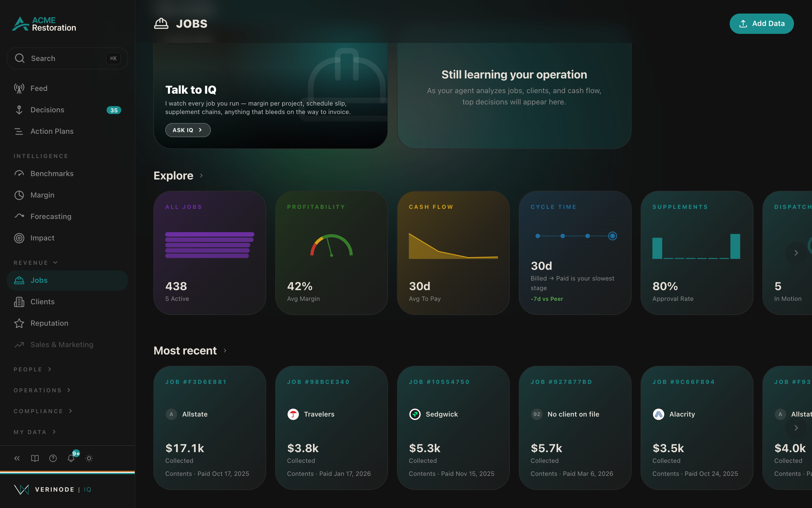The height and width of the screenshot is (508, 812).
Task: Click the Jobs hard hat sidebar icon
Action: [19, 280]
